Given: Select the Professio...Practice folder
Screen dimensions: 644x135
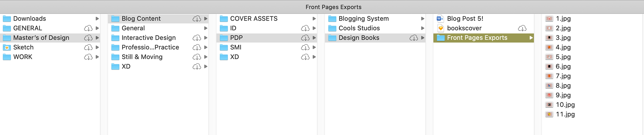Looking at the screenshot, I should pyautogui.click(x=159, y=47).
